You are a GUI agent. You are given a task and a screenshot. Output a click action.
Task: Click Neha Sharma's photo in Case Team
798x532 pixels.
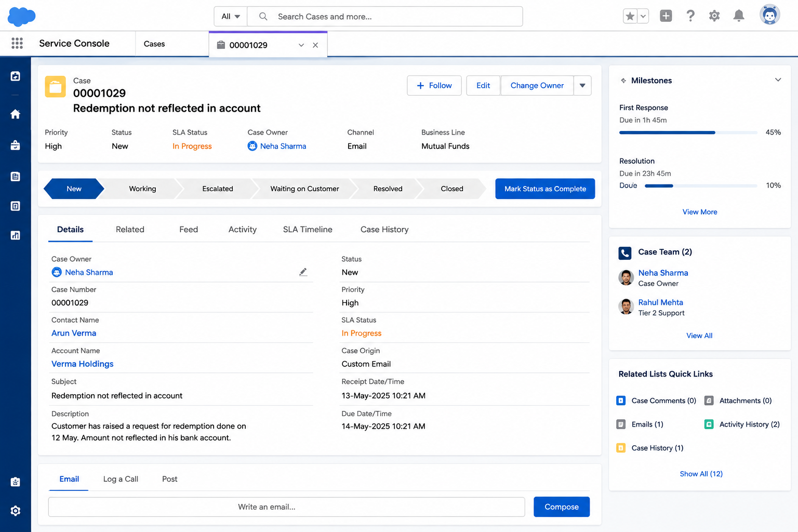click(x=626, y=277)
